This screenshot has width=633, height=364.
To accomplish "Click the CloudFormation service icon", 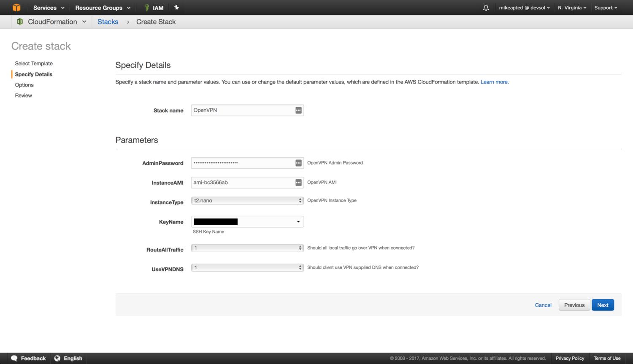I will [x=20, y=22].
